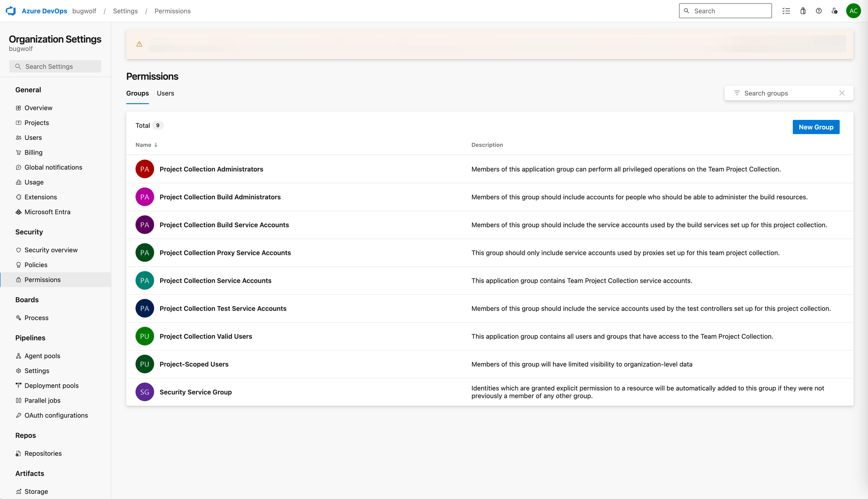Viewport: 868px width, 499px height.
Task: Open the Microsoft Entra settings page
Action: [x=47, y=212]
